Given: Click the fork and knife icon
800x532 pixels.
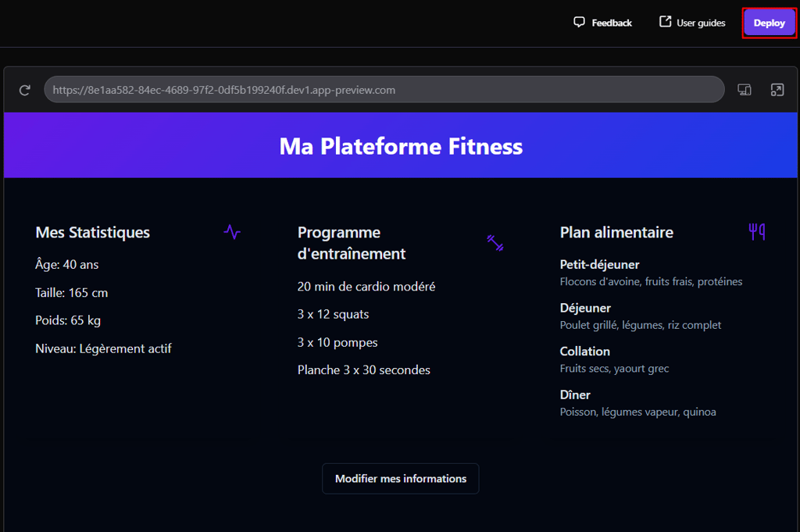Looking at the screenshot, I should (756, 231).
